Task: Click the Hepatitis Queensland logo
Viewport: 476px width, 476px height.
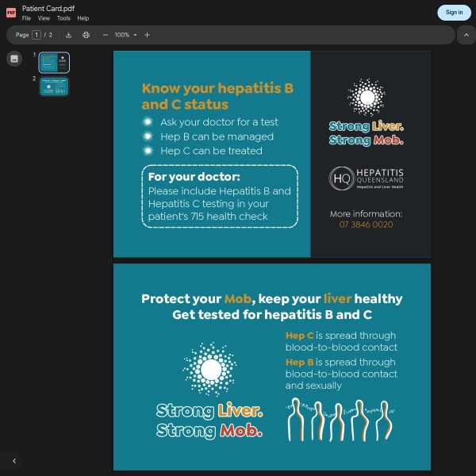Action: tap(367, 178)
